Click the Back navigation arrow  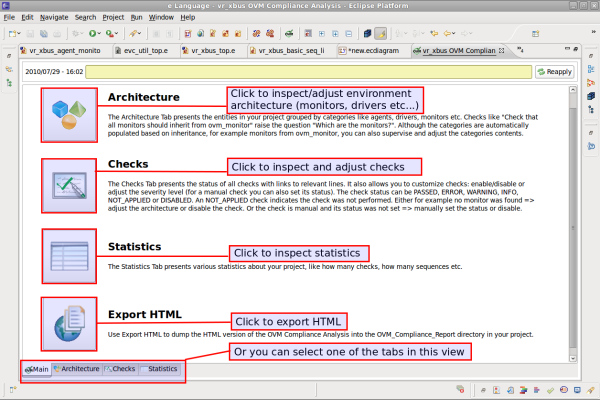click(x=447, y=34)
